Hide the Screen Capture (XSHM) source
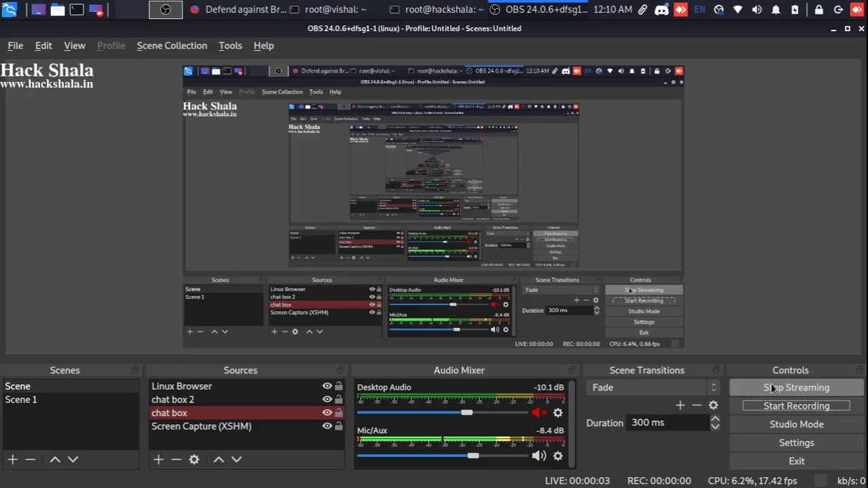This screenshot has height=488, width=868. [x=327, y=426]
